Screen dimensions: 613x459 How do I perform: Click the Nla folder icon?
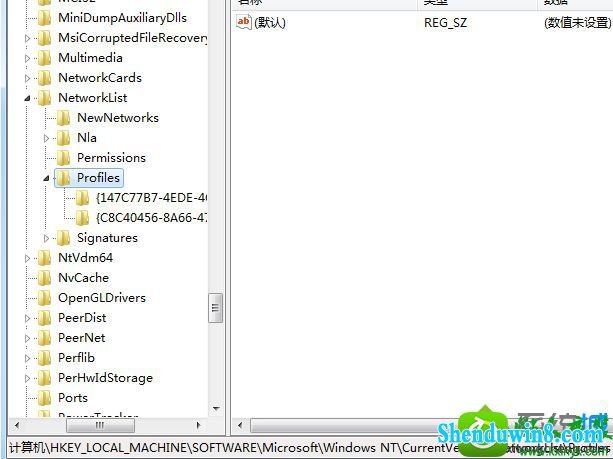pos(63,138)
